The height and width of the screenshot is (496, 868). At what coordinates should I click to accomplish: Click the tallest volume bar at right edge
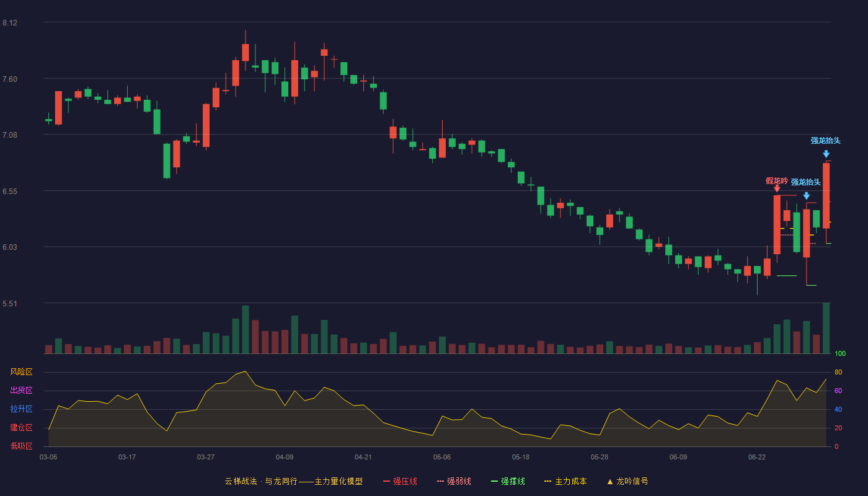826,328
